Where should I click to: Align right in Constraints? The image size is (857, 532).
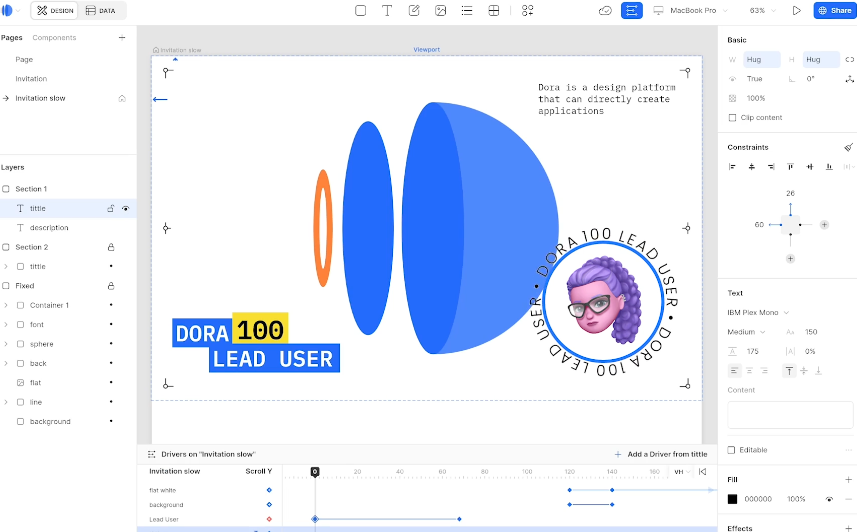coord(771,167)
